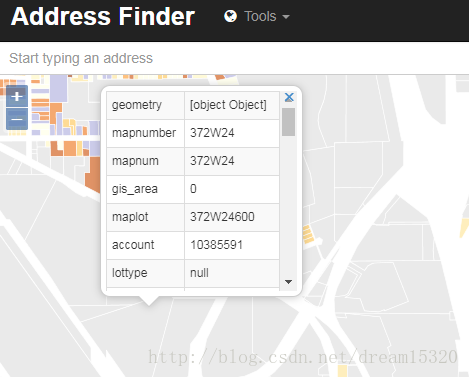
Task: Focus the address search input field
Action: pos(234,58)
